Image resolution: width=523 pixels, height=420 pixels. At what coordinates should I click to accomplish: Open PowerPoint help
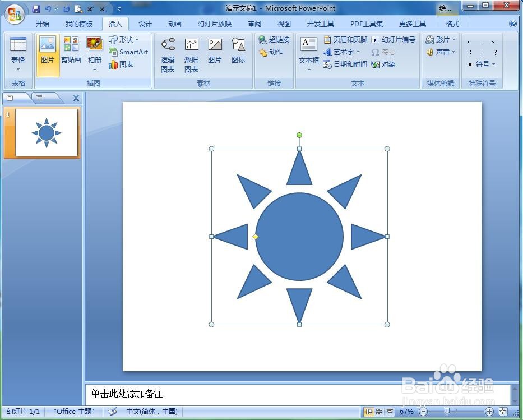click(x=513, y=24)
